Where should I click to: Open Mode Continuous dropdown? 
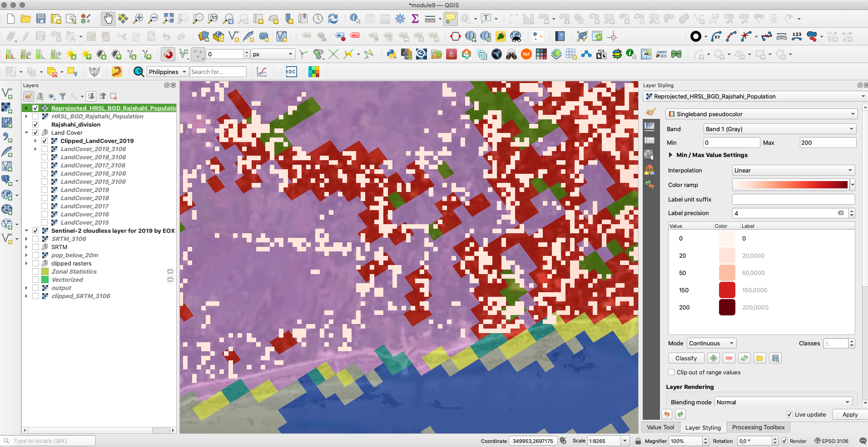point(711,343)
